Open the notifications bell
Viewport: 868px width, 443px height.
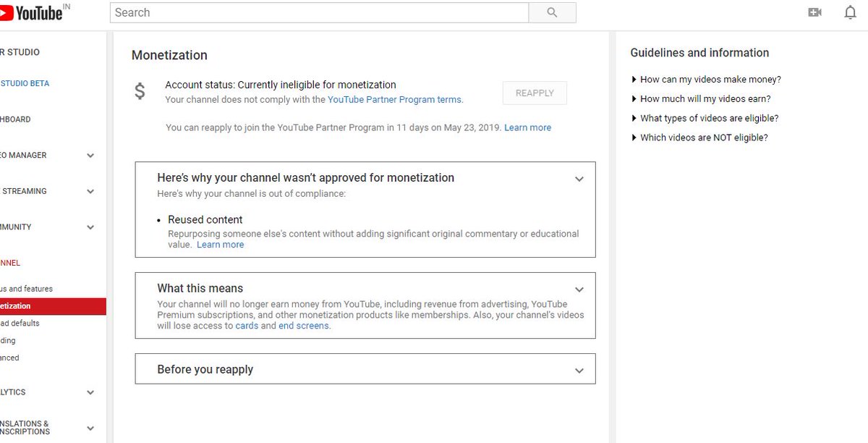851,12
